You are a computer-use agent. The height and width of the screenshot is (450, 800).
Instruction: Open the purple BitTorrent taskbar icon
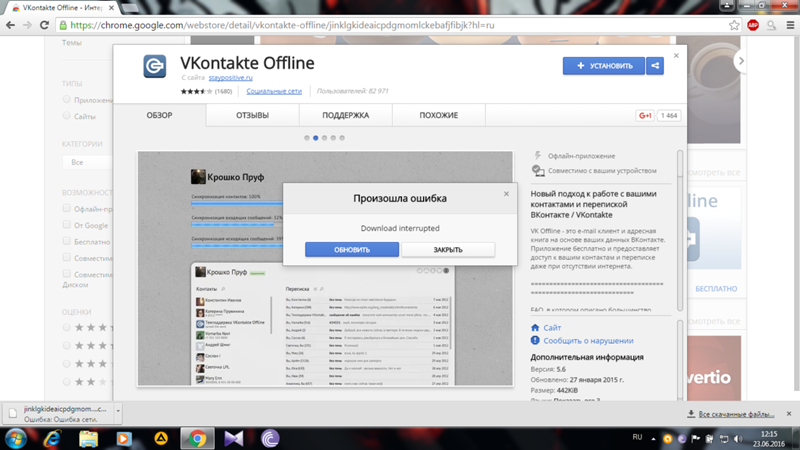270,438
